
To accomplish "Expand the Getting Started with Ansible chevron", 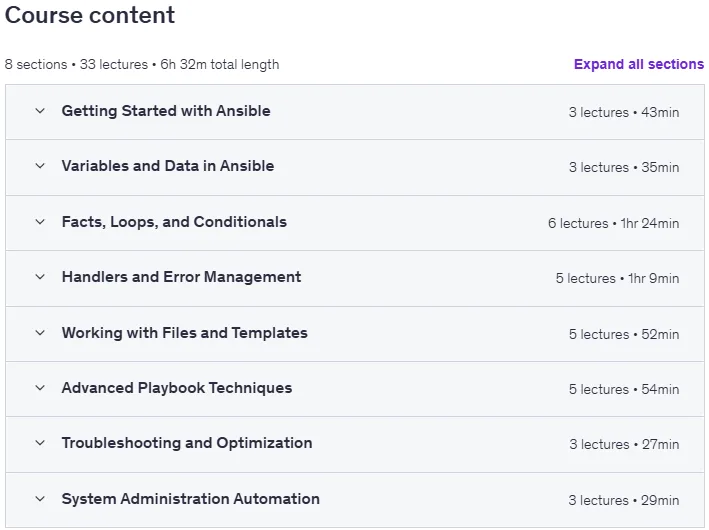I will [x=40, y=111].
